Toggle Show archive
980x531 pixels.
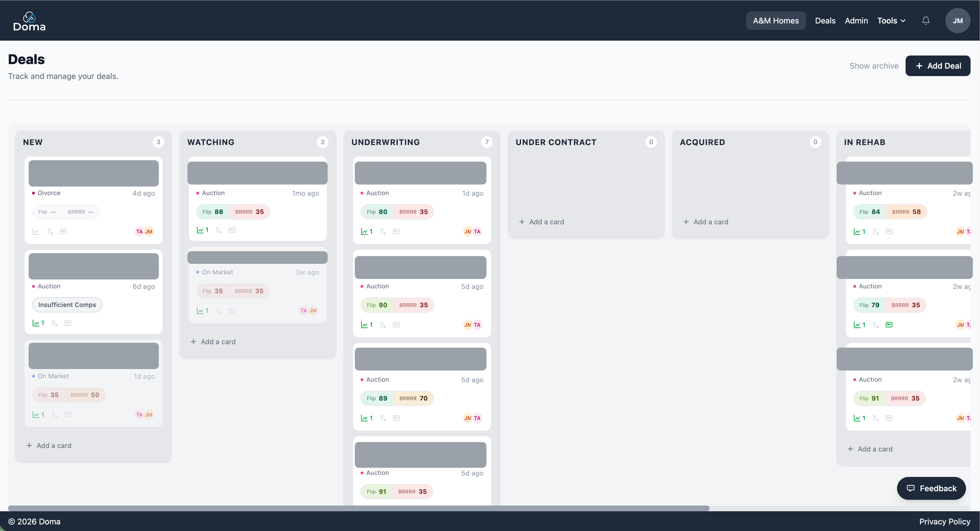tap(874, 66)
